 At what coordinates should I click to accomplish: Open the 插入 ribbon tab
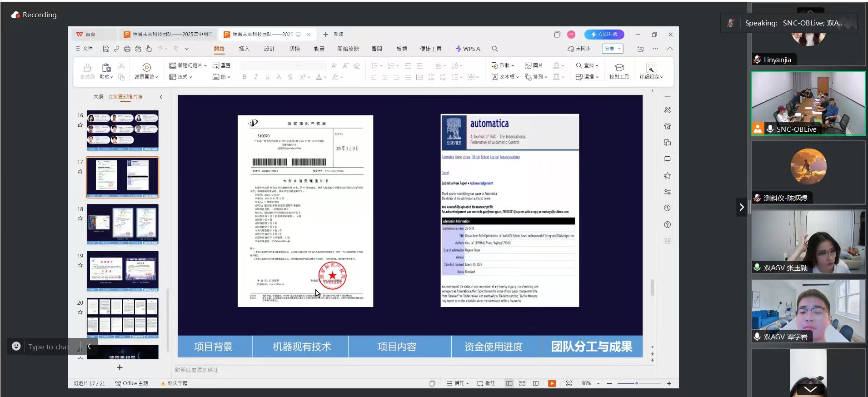pyautogui.click(x=244, y=49)
